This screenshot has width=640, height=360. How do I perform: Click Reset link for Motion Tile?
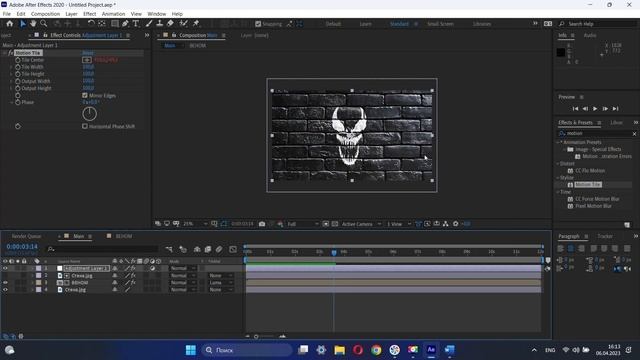88,53
